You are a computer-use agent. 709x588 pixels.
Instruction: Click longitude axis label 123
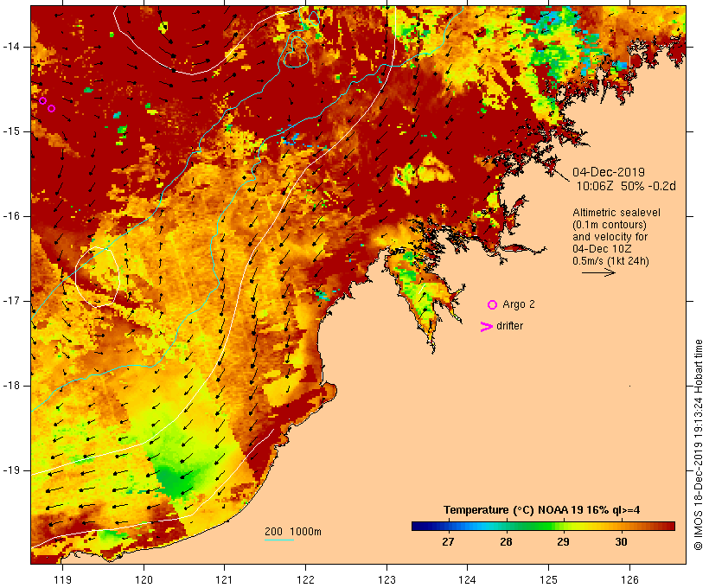(386, 579)
